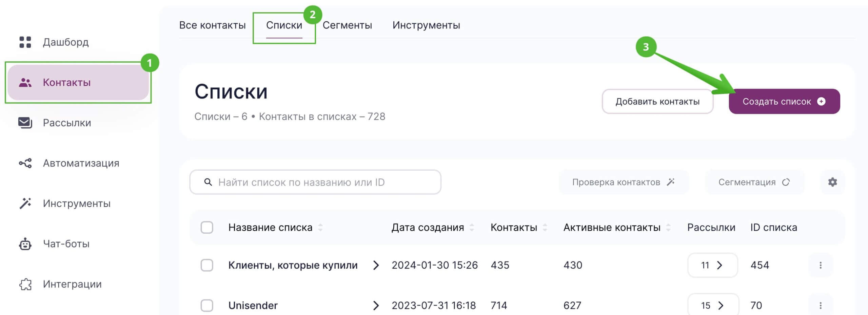Click the Списки – 6 summary text

[x=221, y=117]
